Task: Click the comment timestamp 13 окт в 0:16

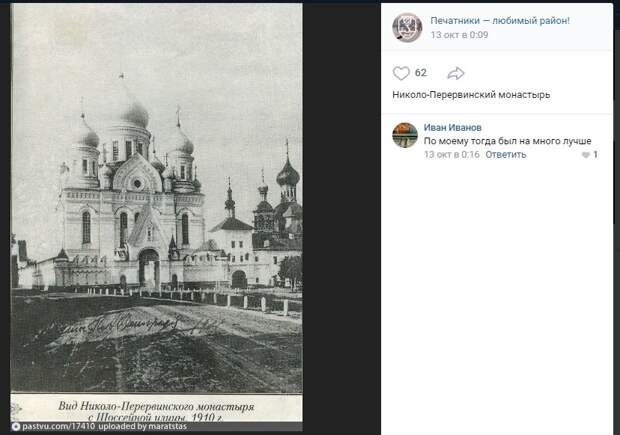Action: (452, 155)
